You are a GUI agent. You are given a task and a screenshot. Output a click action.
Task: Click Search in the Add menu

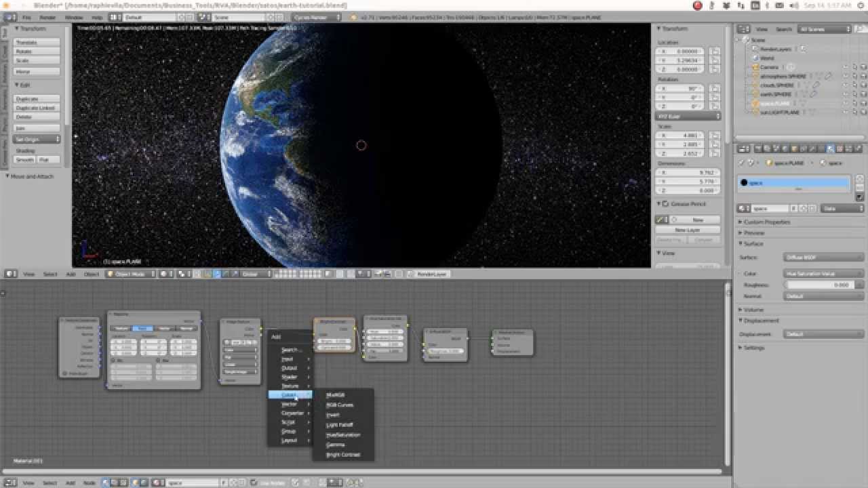click(x=290, y=350)
